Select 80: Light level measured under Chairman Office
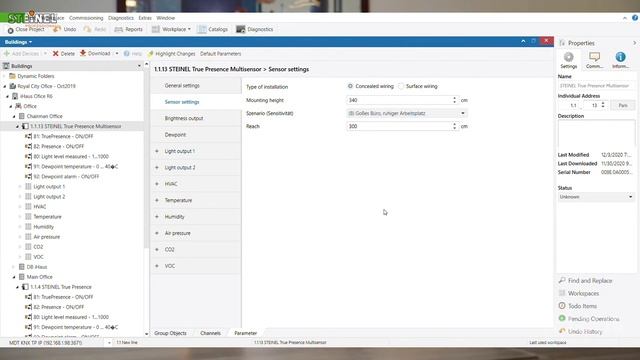Viewport: 640px width, 360px height. (71, 156)
